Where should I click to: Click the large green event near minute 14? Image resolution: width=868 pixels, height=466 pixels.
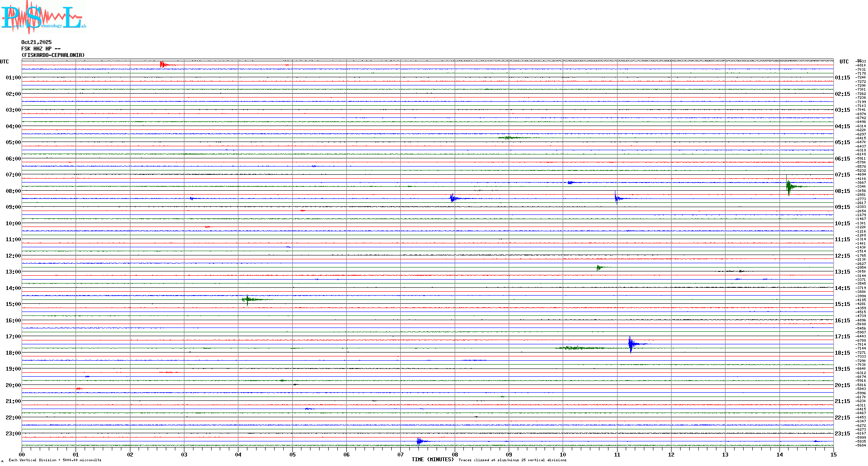pyautogui.click(x=789, y=186)
